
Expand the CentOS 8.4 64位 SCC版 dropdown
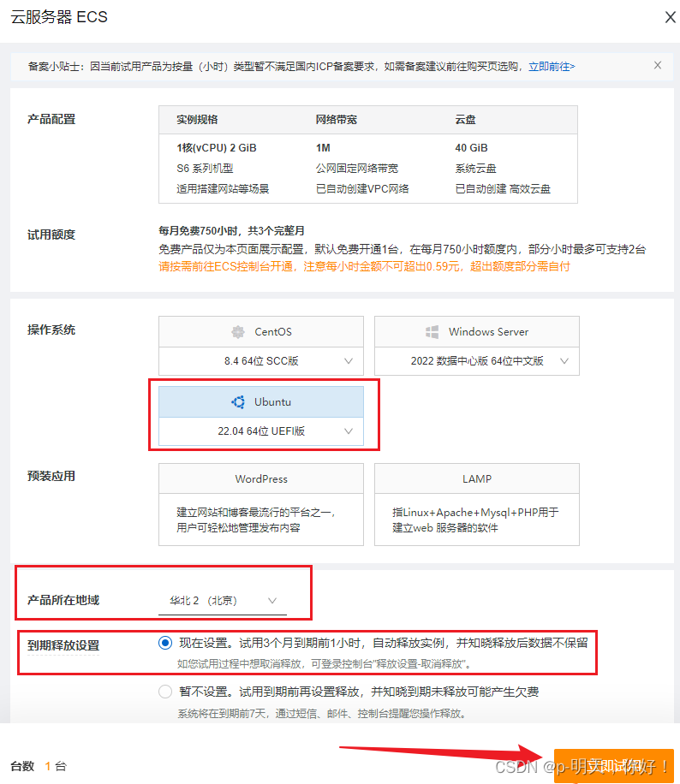click(261, 361)
